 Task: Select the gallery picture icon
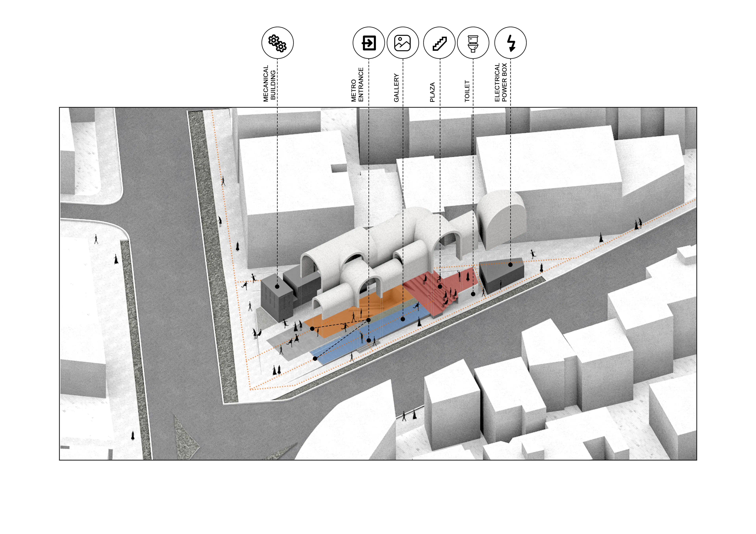tap(403, 43)
